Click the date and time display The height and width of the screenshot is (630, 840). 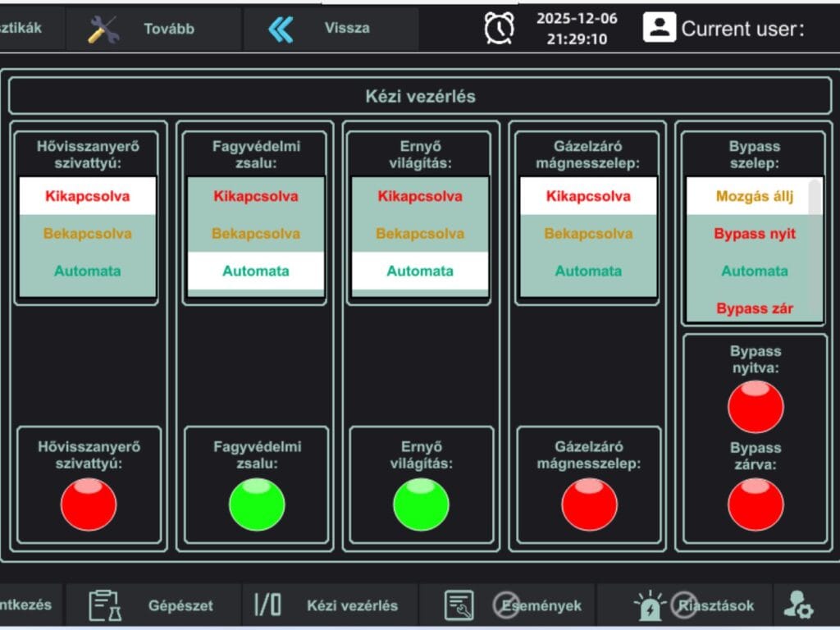point(577,29)
